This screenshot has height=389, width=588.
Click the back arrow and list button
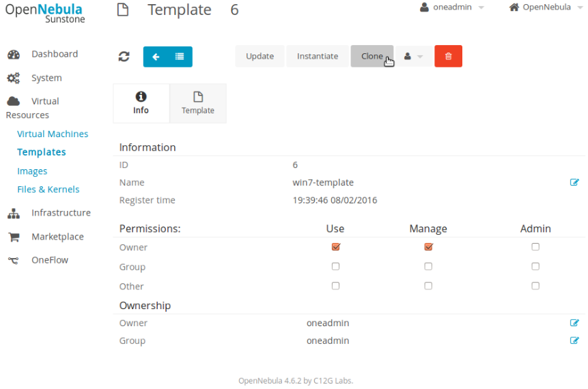click(167, 57)
